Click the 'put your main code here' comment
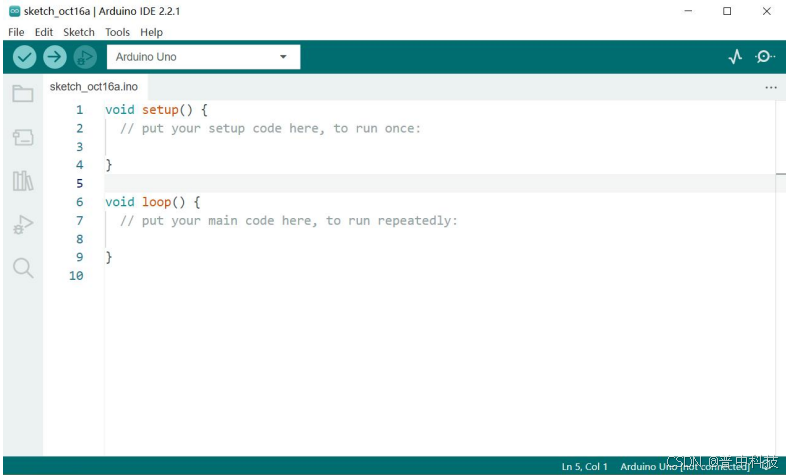This screenshot has width=786, height=476. 289,220
